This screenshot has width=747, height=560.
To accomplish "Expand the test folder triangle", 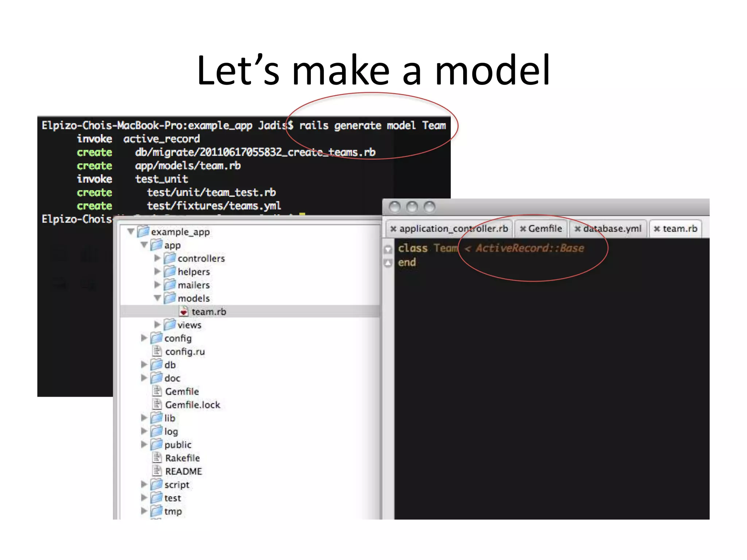I will pyautogui.click(x=144, y=498).
